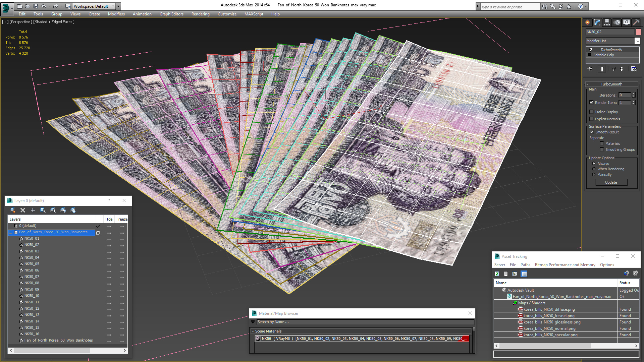644x362 pixels.
Task: Click the object color swatch beside NK50_02
Action: pyautogui.click(x=639, y=32)
